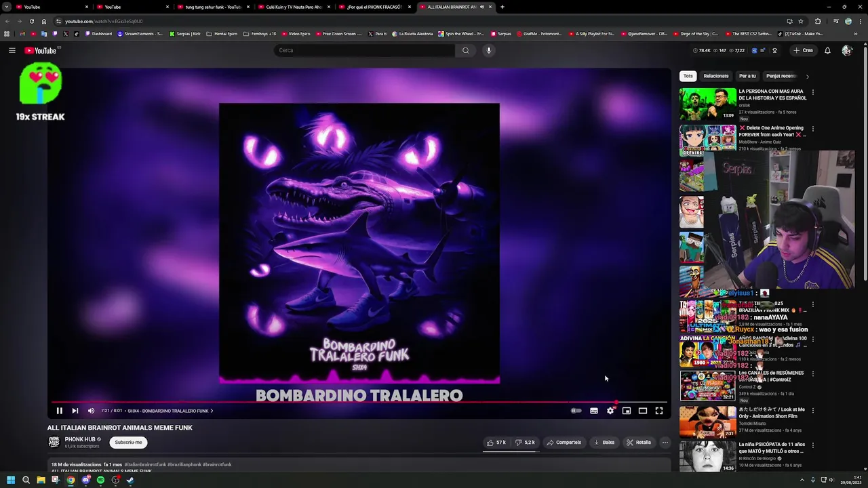Click hashtag #italianbrainrotfunk in description

coord(145,465)
